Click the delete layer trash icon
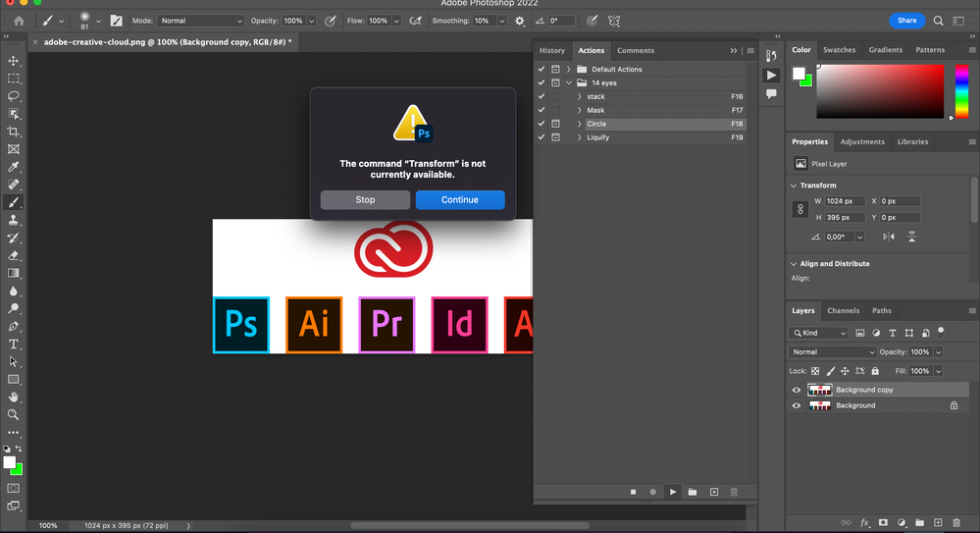 pyautogui.click(x=958, y=523)
